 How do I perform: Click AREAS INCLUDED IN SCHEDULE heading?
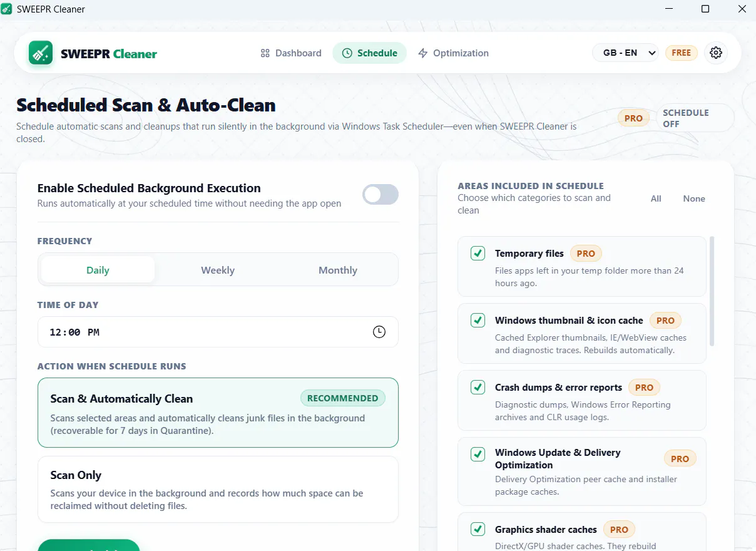coord(531,186)
